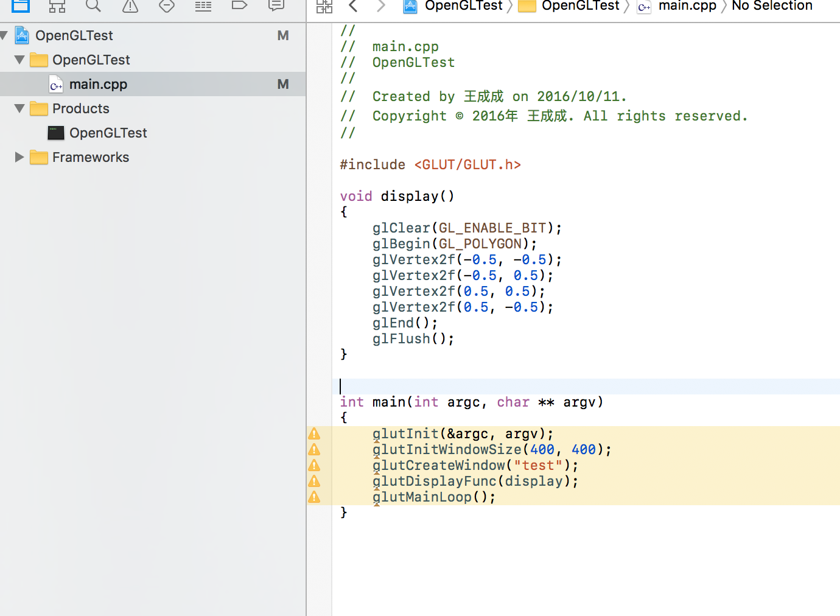
Task: Click the "#include <GLUT/GLUT.h>" line
Action: point(430,164)
